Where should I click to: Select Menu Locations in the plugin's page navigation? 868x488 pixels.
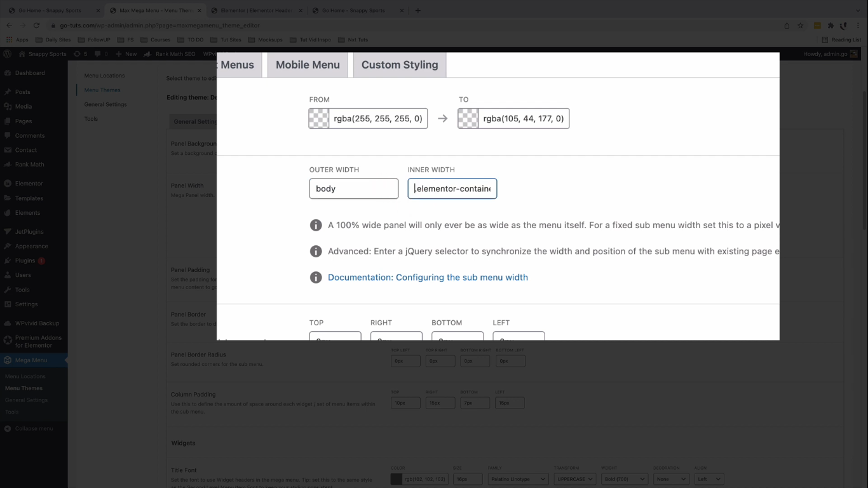104,76
